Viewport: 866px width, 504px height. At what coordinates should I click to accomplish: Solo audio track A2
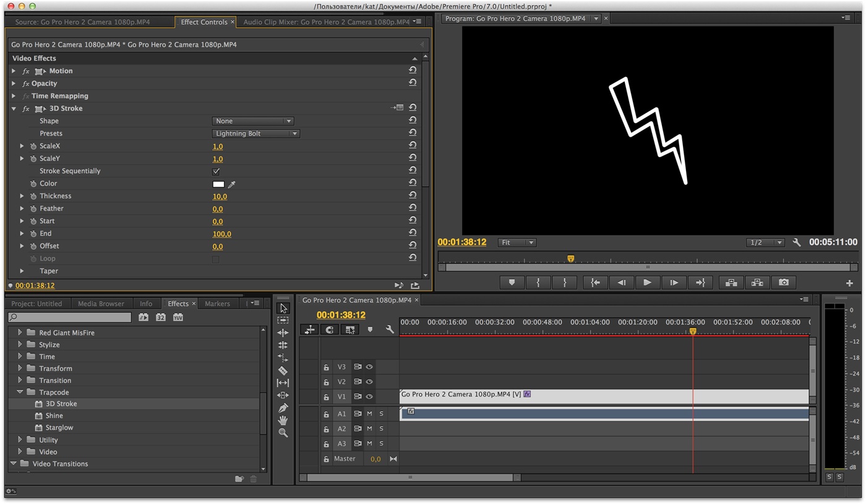coord(382,429)
